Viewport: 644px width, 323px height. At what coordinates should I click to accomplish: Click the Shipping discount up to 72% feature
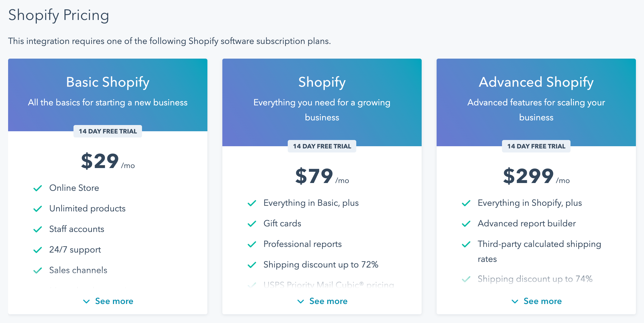coord(321,265)
